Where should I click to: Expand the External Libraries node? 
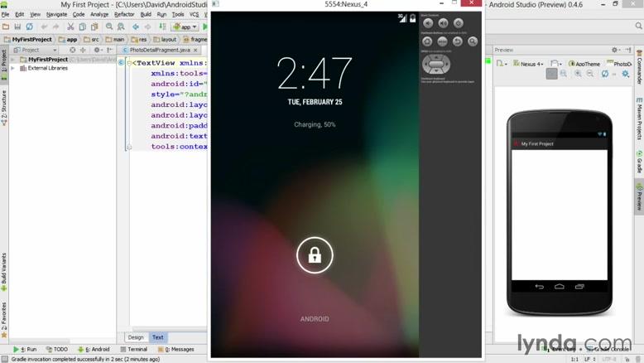point(12,68)
